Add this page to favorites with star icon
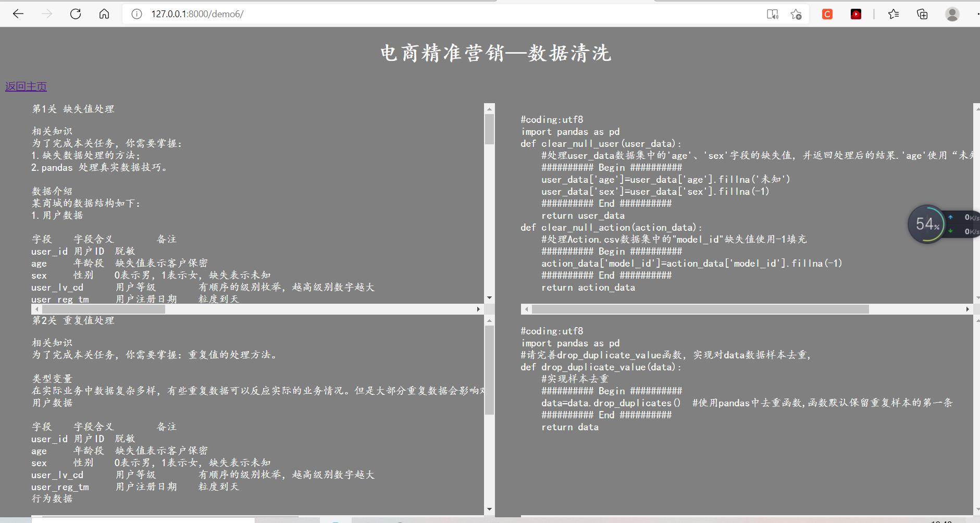980x523 pixels. pos(796,14)
